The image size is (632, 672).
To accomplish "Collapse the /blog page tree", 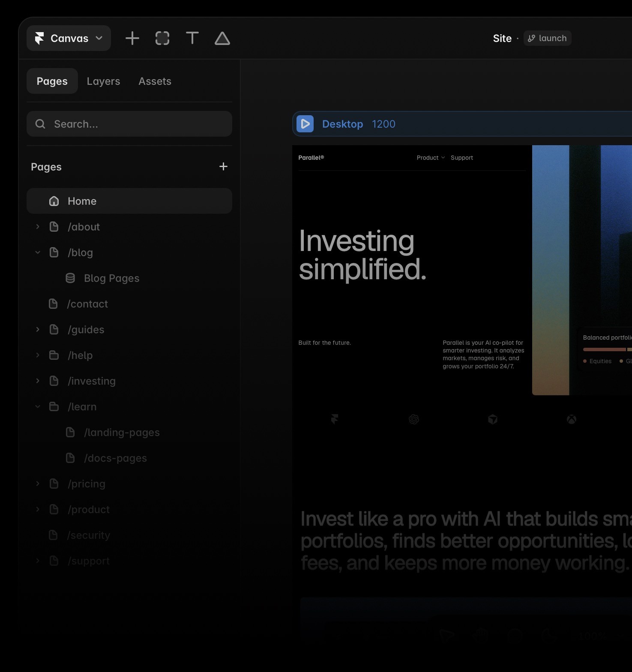I will pyautogui.click(x=38, y=252).
